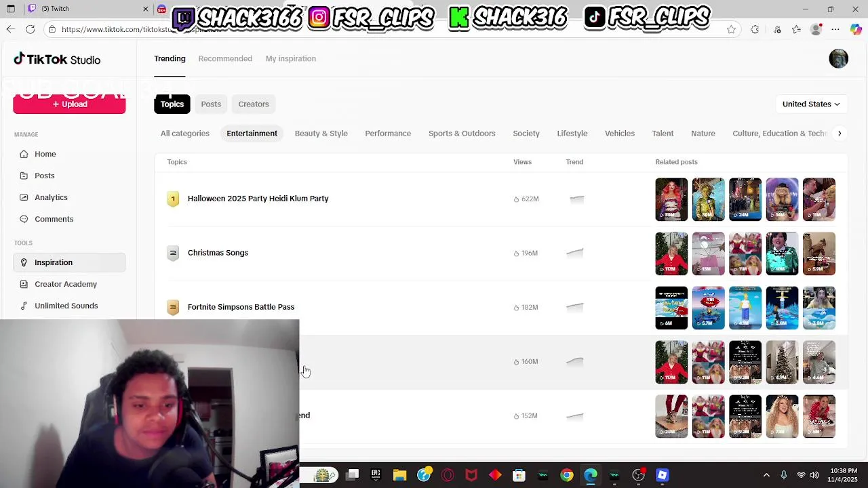Open first Christmas Songs related post thumbnail

coord(671,253)
